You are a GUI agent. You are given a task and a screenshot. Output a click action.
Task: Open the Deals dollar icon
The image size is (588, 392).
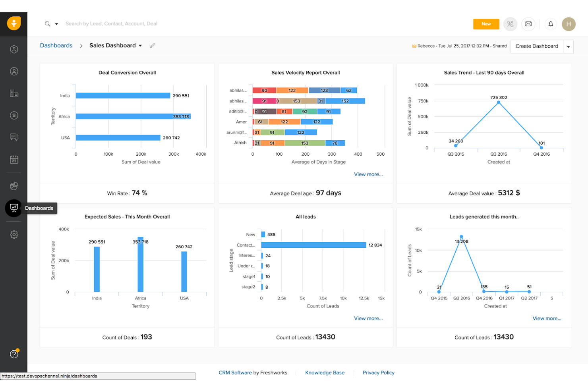coord(14,115)
